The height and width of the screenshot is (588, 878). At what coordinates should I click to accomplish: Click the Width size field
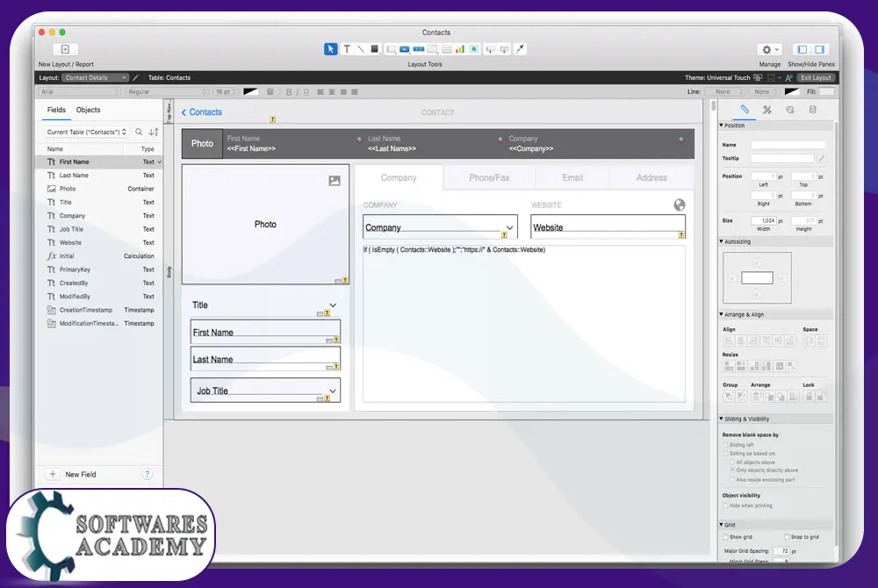coord(763,220)
